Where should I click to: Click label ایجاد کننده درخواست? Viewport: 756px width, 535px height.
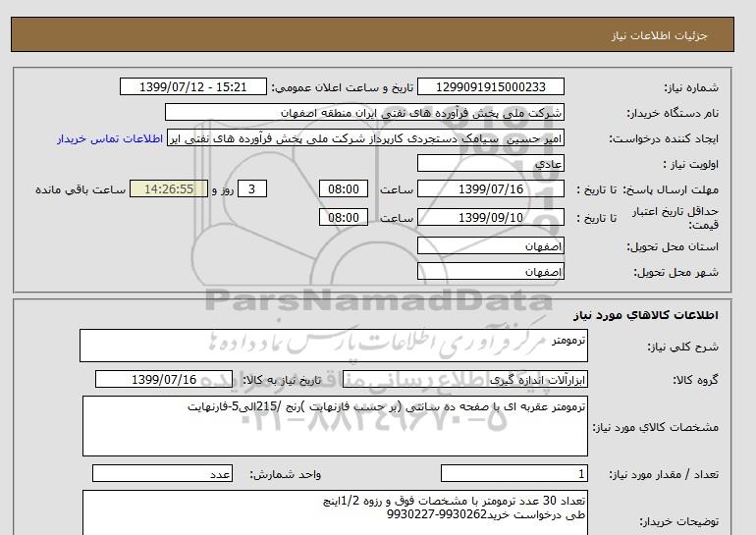pyautogui.click(x=664, y=138)
